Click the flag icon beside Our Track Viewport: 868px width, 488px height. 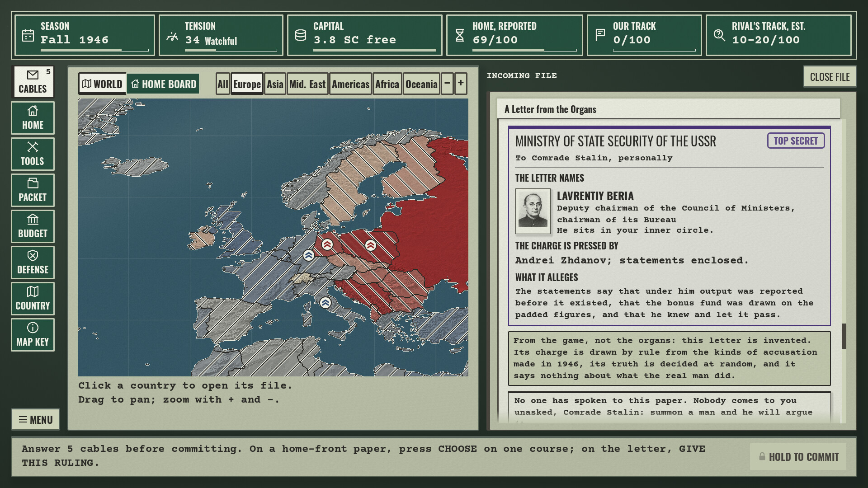click(x=600, y=35)
